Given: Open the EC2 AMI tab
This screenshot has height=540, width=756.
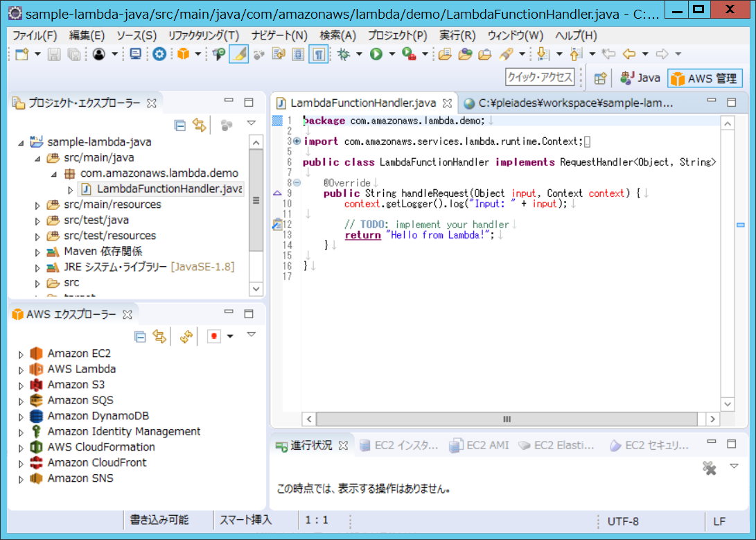Looking at the screenshot, I should (x=480, y=445).
